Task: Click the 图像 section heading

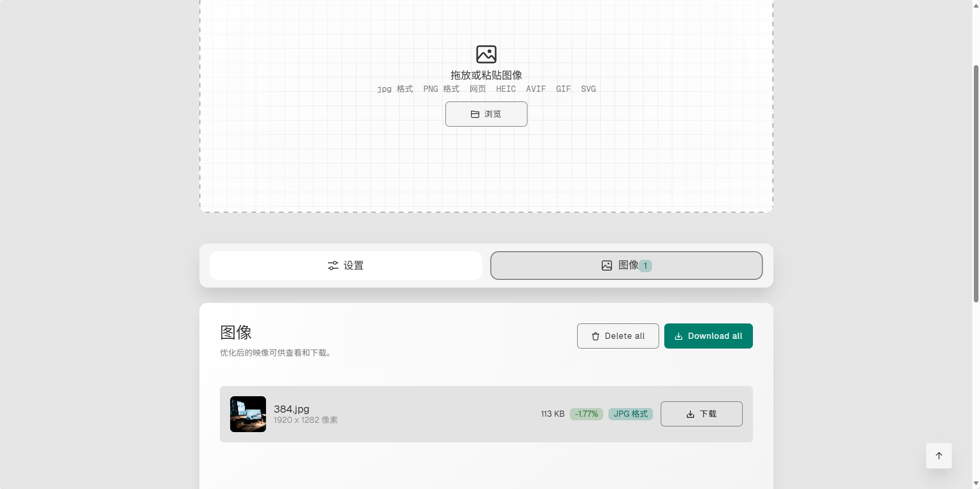Action: click(236, 332)
